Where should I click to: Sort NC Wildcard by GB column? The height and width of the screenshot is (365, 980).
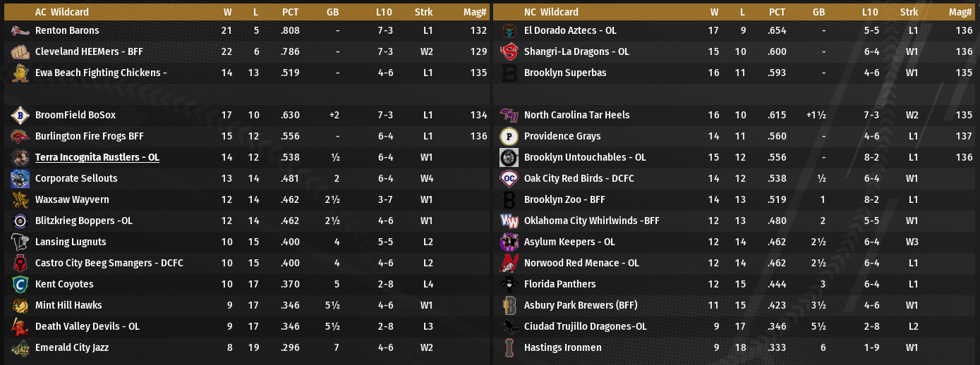818,12
